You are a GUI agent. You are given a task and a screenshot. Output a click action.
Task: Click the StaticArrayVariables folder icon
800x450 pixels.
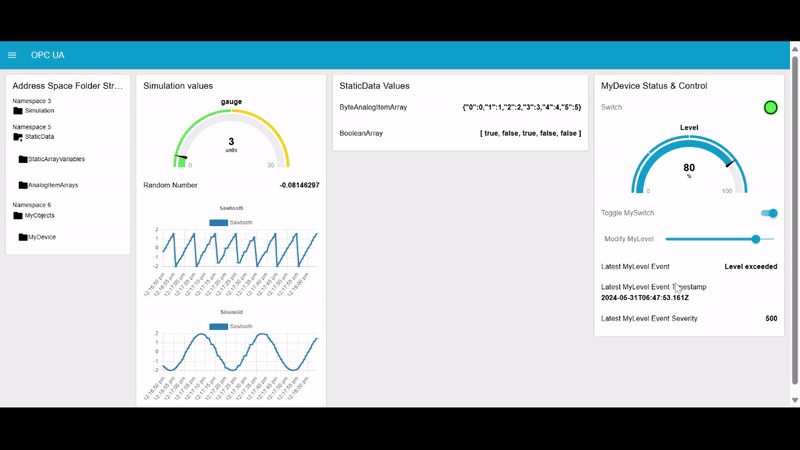point(23,159)
